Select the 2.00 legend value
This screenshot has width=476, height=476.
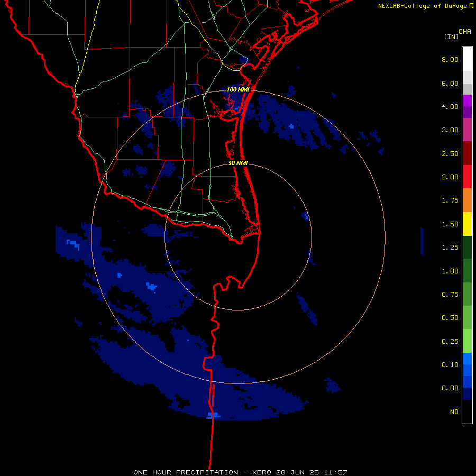click(450, 177)
